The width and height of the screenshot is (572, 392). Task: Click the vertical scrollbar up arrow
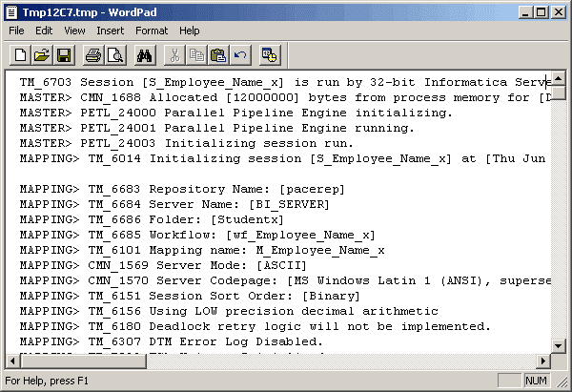point(559,78)
